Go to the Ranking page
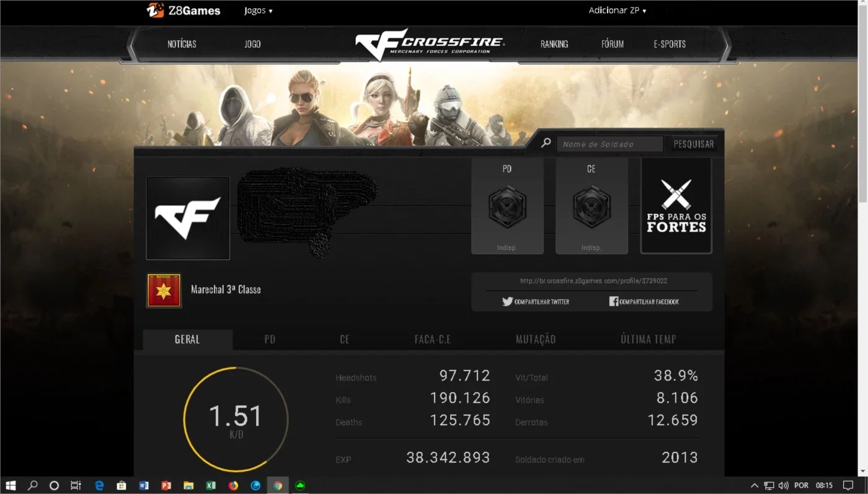 coord(554,44)
